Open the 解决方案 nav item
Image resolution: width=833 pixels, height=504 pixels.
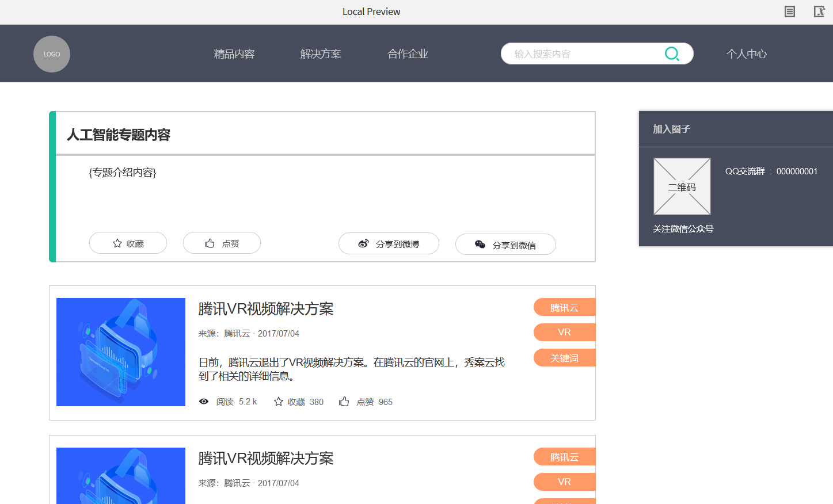pos(321,54)
